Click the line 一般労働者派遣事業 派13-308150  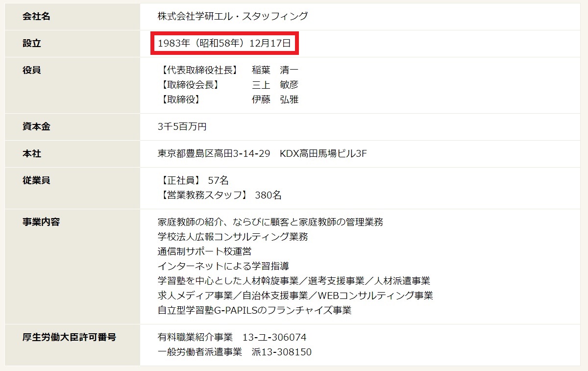click(235, 352)
